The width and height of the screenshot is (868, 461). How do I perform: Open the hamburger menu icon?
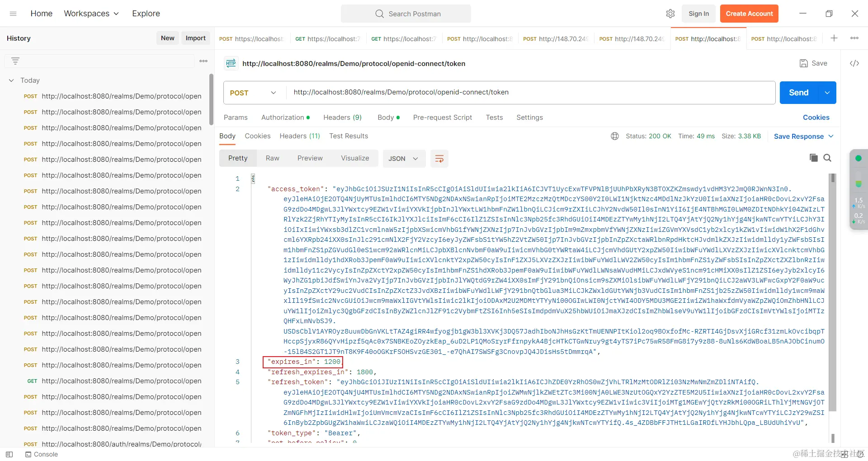tap(13, 14)
